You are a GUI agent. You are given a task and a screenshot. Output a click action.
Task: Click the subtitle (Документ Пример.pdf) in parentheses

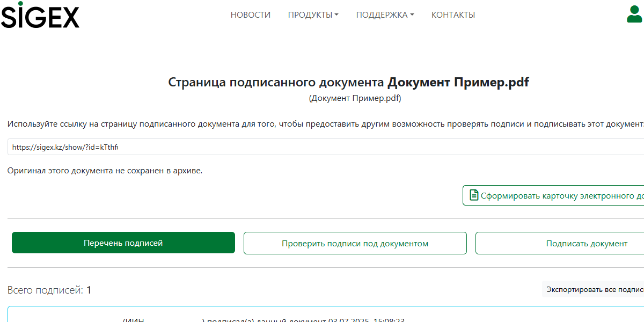click(x=355, y=98)
